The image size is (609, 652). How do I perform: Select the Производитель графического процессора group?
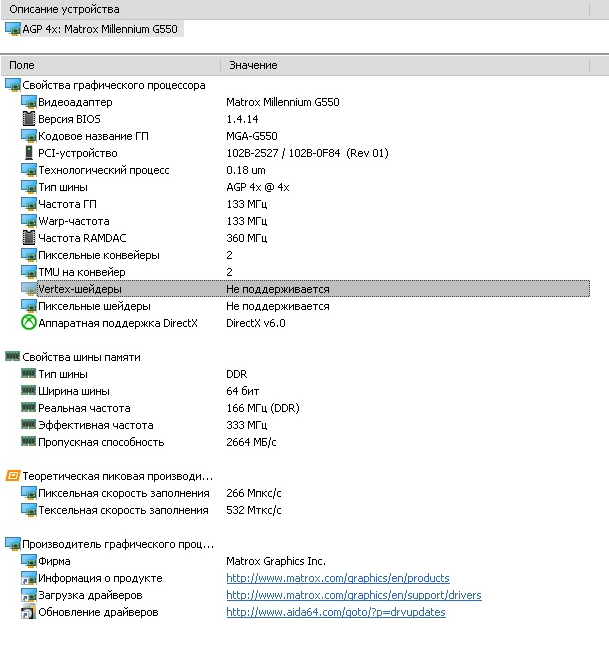click(109, 544)
